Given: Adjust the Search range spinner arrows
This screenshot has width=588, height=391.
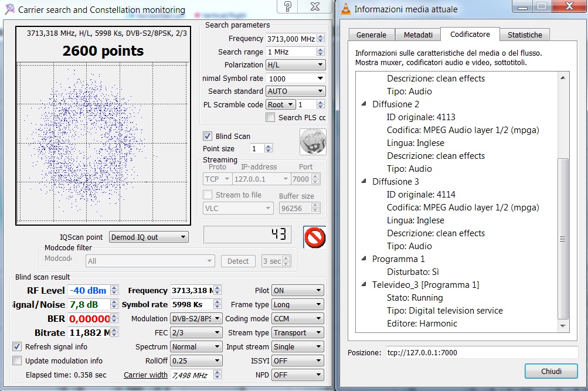Looking at the screenshot, I should click(321, 52).
